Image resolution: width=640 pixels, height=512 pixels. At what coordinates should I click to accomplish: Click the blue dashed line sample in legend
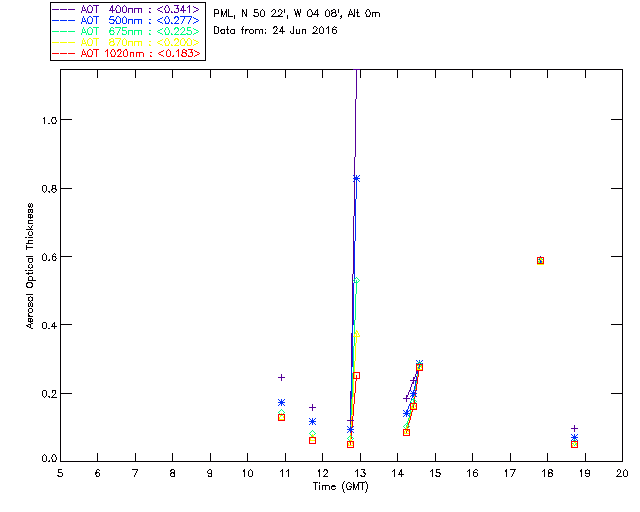coord(64,20)
